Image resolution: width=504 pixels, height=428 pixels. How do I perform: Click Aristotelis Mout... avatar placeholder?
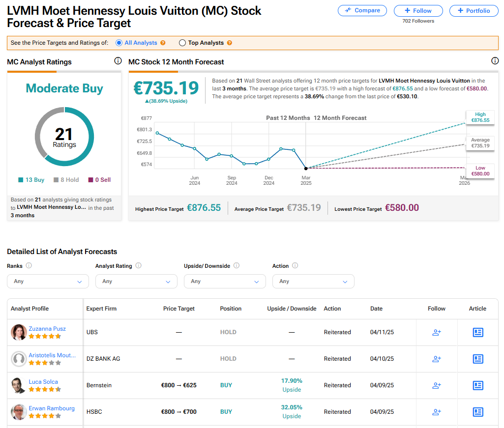tap(19, 359)
